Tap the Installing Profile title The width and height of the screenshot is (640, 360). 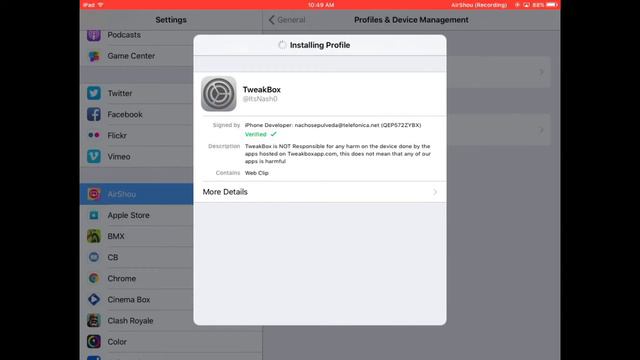pyautogui.click(x=320, y=45)
